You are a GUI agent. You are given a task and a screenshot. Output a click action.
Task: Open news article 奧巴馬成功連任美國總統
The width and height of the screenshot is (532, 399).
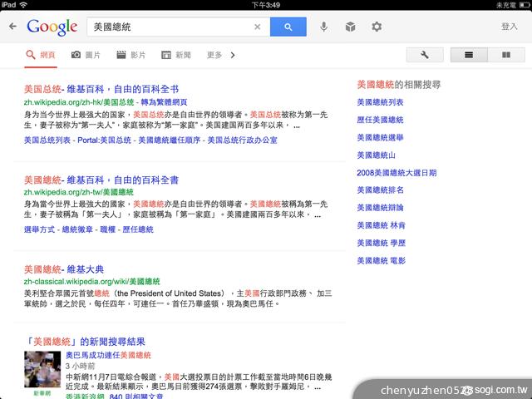(x=108, y=355)
